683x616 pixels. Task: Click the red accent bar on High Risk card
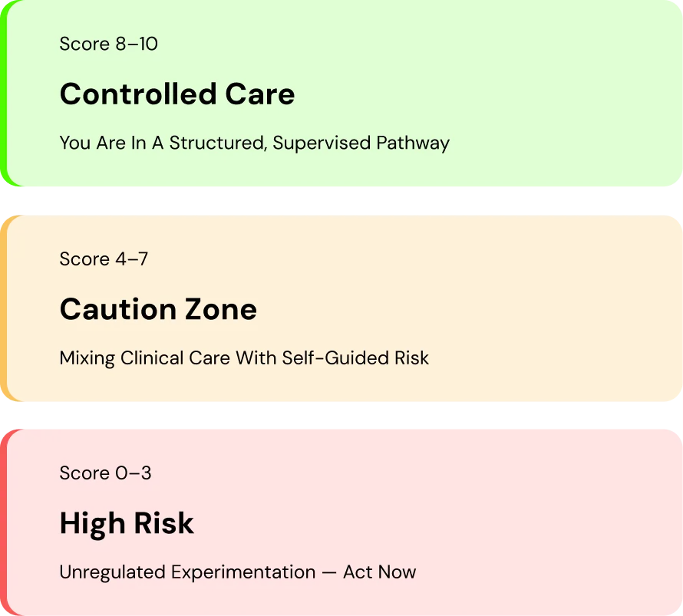(4, 522)
